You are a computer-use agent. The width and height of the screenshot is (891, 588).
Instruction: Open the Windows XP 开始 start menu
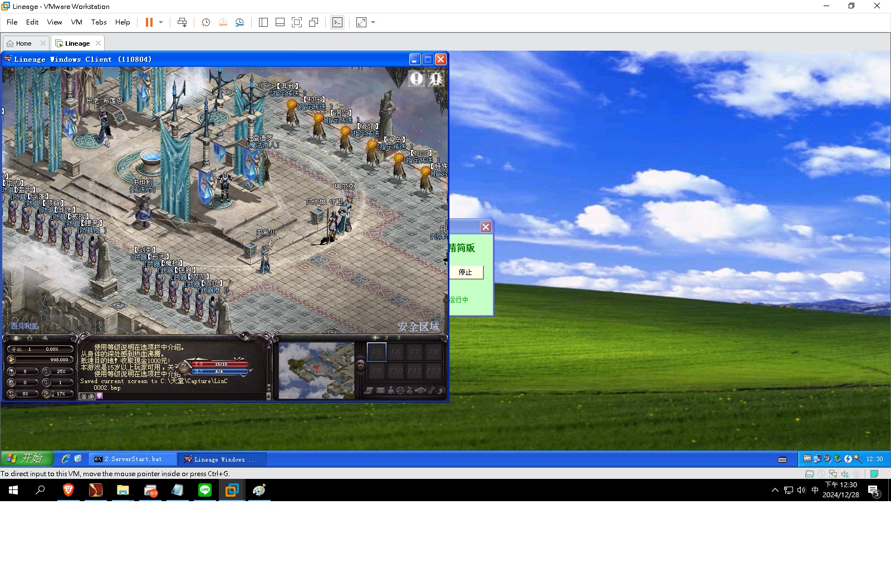tap(27, 458)
